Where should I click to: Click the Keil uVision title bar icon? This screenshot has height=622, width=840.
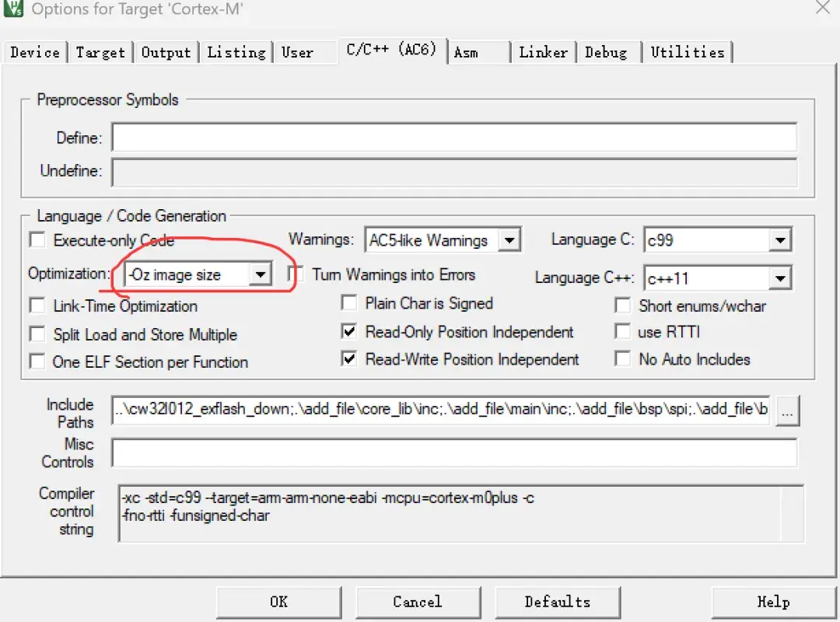pyautogui.click(x=13, y=9)
